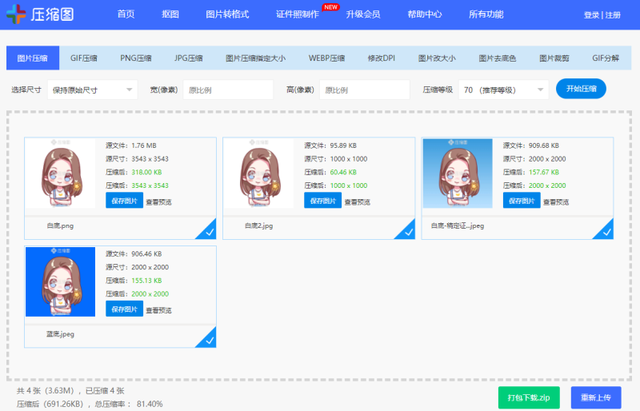Click 查看预览 for 蓝底.jpeg

click(x=159, y=310)
